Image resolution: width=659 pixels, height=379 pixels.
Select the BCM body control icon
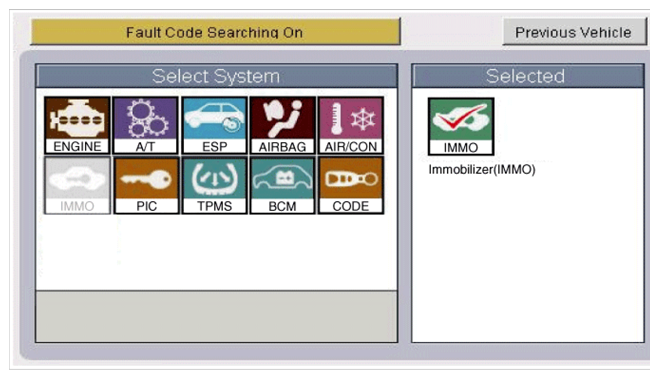click(x=282, y=185)
